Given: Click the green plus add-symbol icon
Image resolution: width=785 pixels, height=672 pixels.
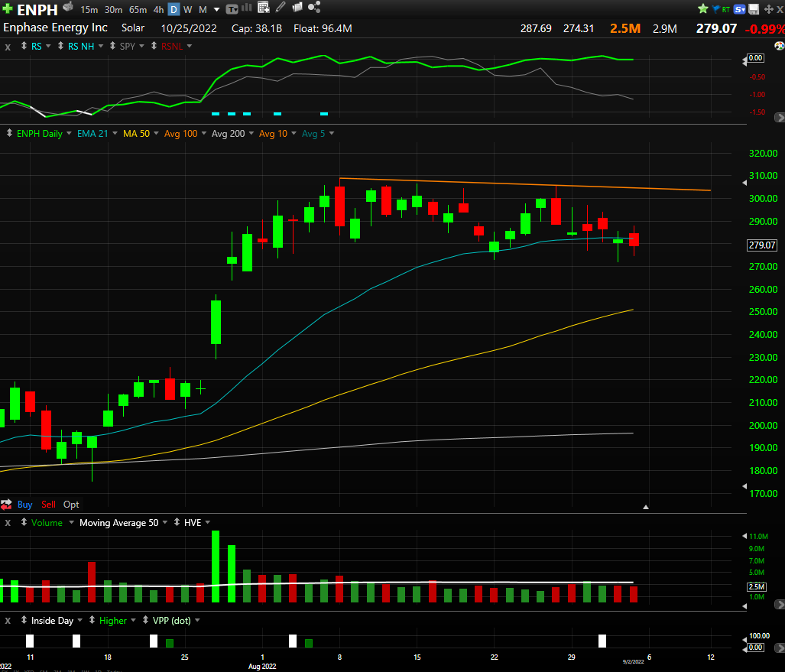Looking at the screenshot, I should coord(8,9).
